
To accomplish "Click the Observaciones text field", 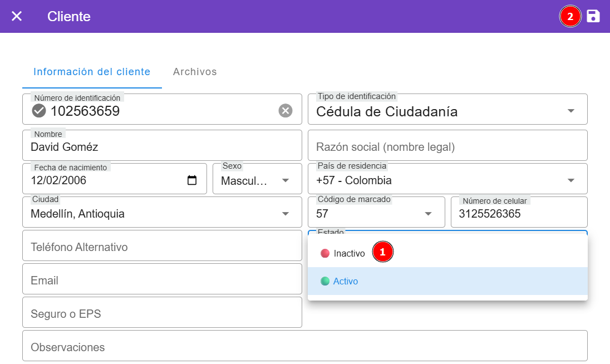I will click(304, 347).
